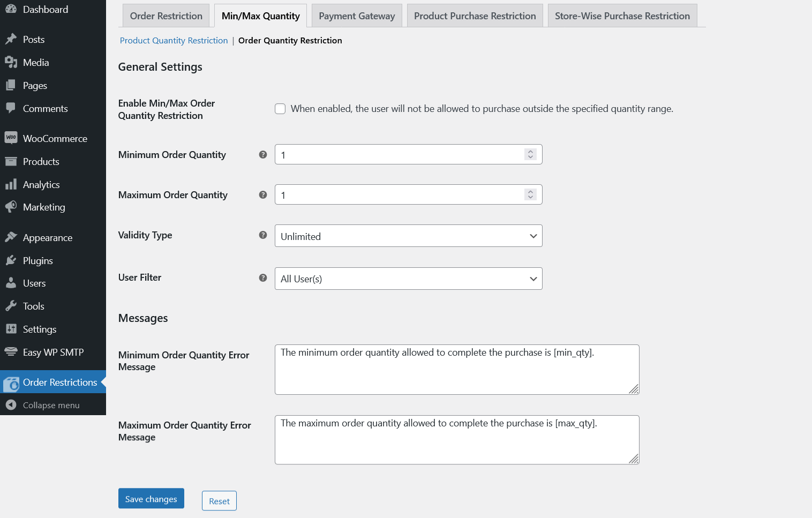Enable Min/Max Order Quantity Restriction
This screenshot has width=812, height=518.
(280, 108)
